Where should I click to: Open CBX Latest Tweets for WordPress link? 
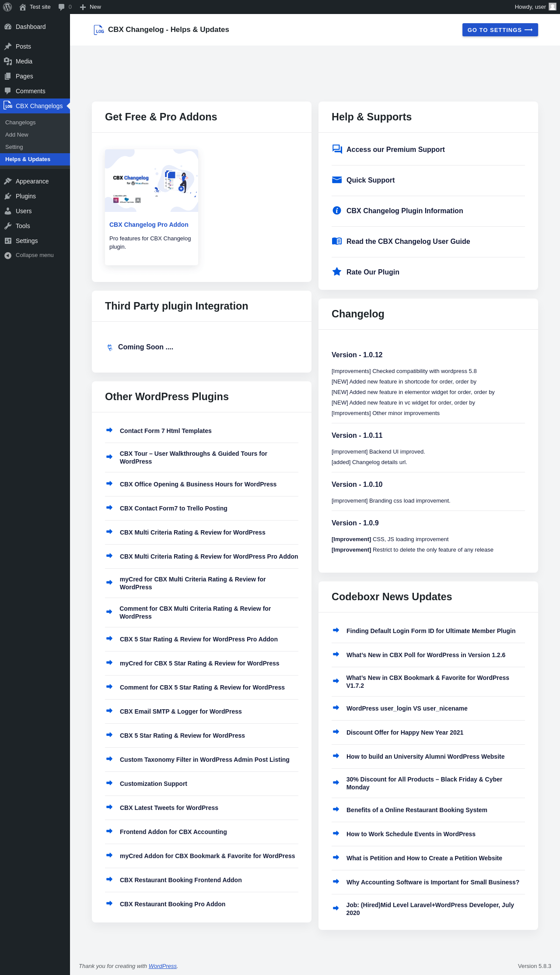tap(169, 808)
